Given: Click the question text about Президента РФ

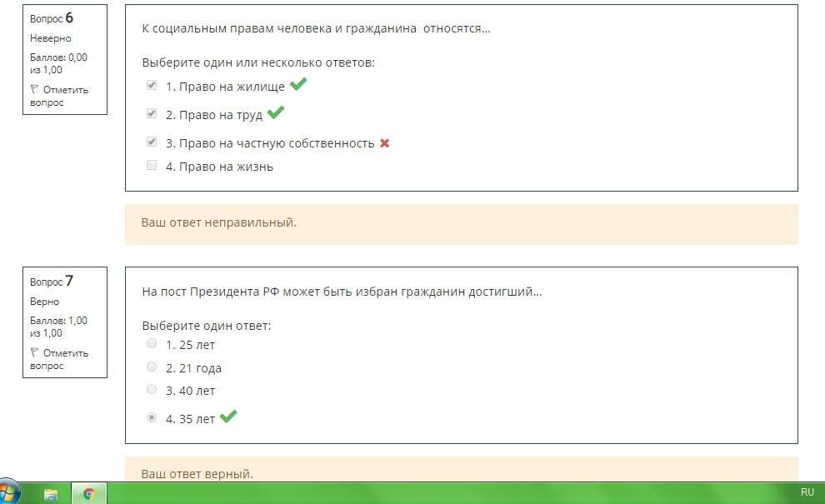Looking at the screenshot, I should (342, 292).
